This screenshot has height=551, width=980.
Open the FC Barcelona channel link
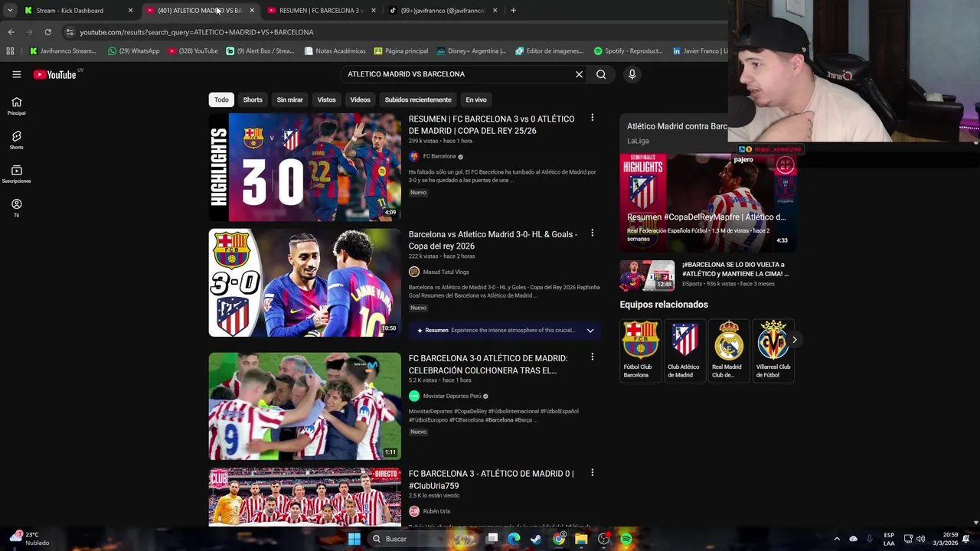(x=439, y=156)
